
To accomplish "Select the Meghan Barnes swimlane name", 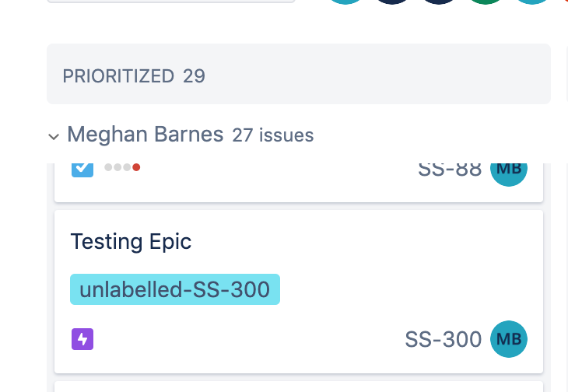I will point(146,135).
